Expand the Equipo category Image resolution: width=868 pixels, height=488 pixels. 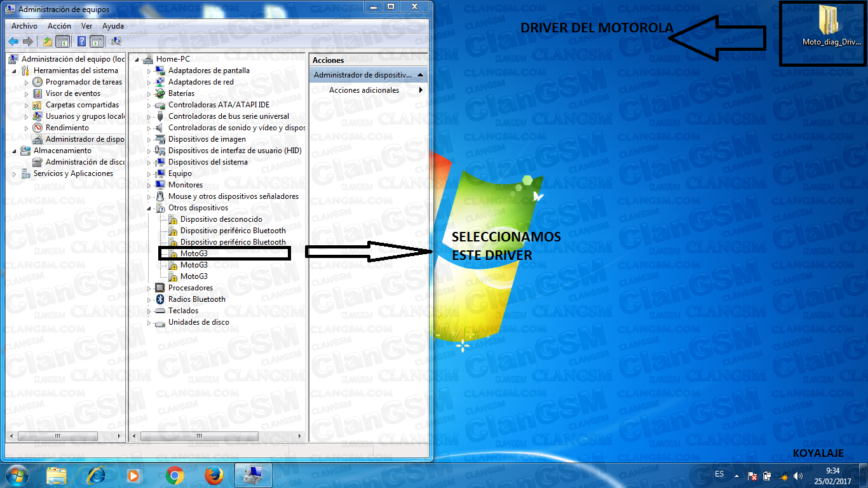(x=149, y=173)
